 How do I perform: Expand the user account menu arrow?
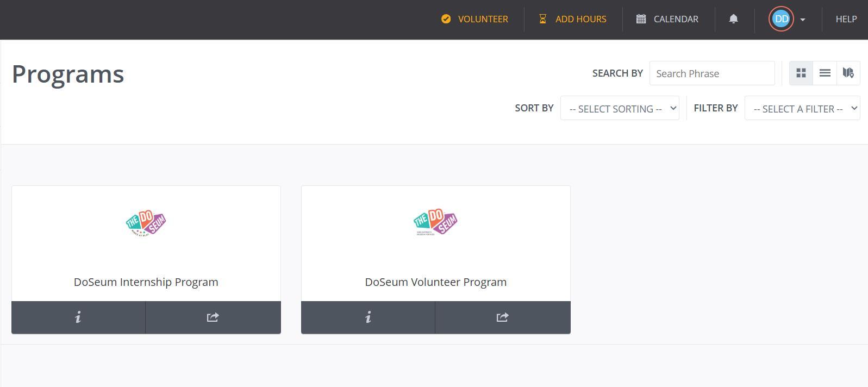(803, 20)
